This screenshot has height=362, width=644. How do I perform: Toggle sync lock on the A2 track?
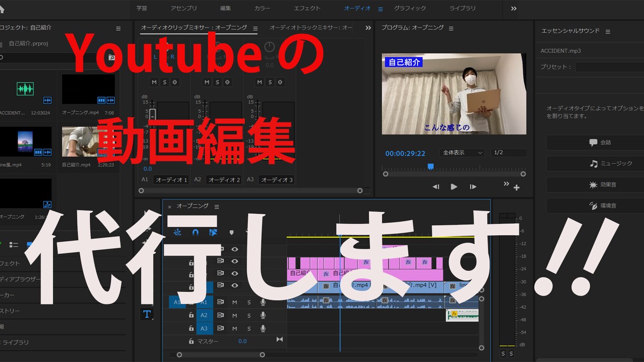coord(221,315)
